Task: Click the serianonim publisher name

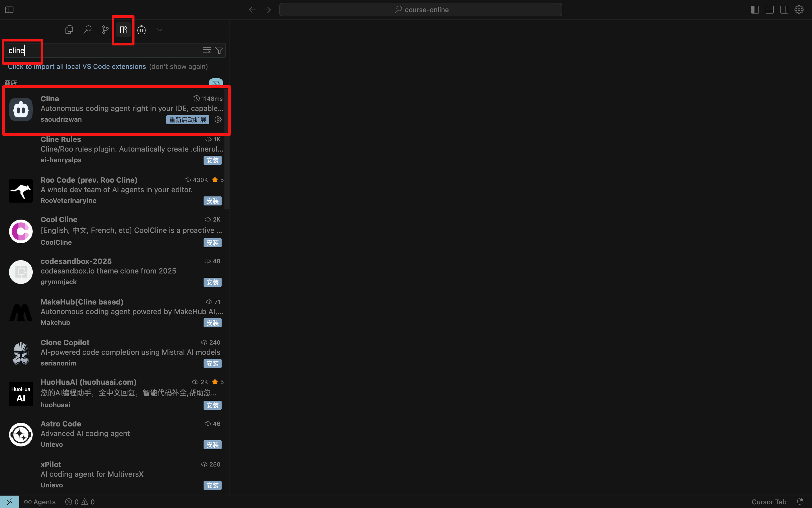Action: pos(58,363)
